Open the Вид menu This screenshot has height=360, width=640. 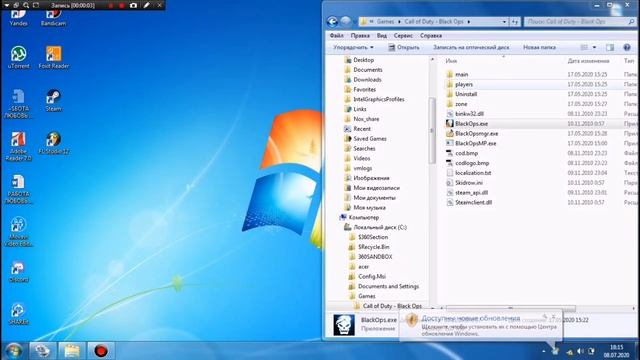[382, 36]
